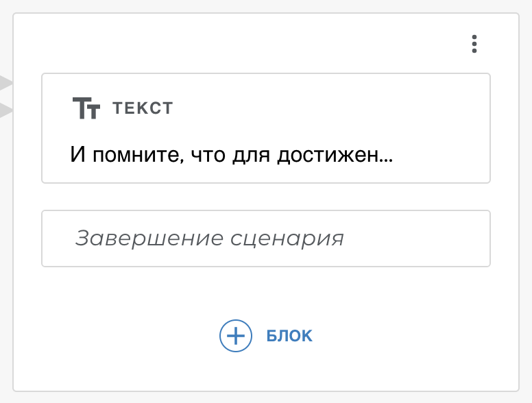
Task: Click the Tt text type icon
Action: [86, 108]
